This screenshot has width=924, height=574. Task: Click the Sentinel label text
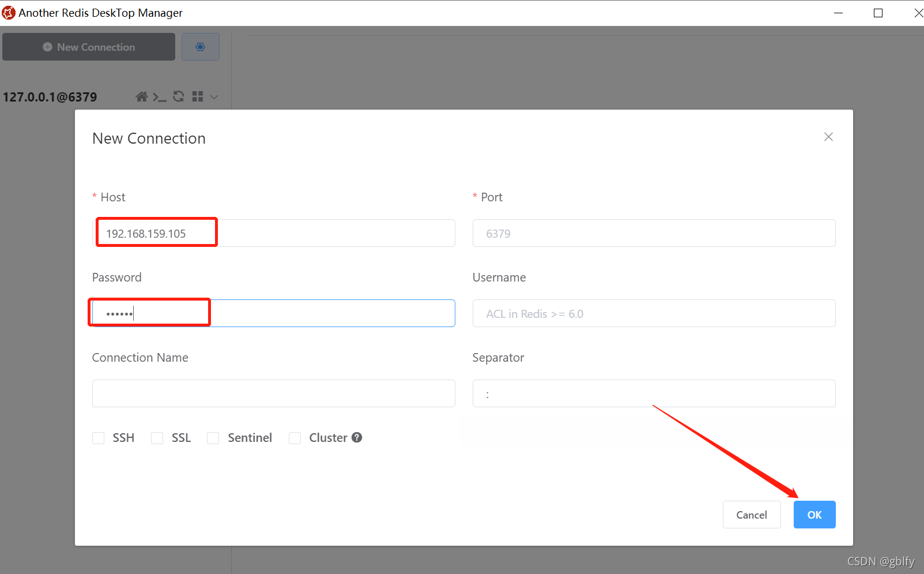[x=250, y=438]
